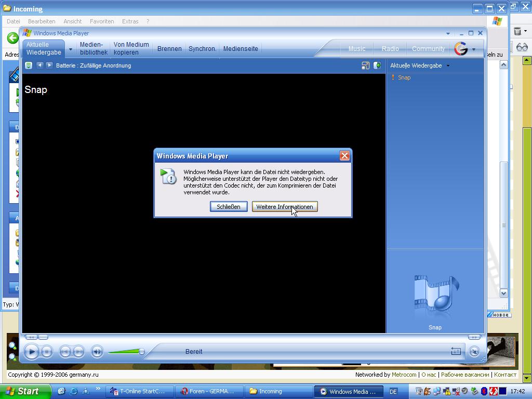Click the full-screen view icon
The image size is (532, 399).
pos(365,65)
